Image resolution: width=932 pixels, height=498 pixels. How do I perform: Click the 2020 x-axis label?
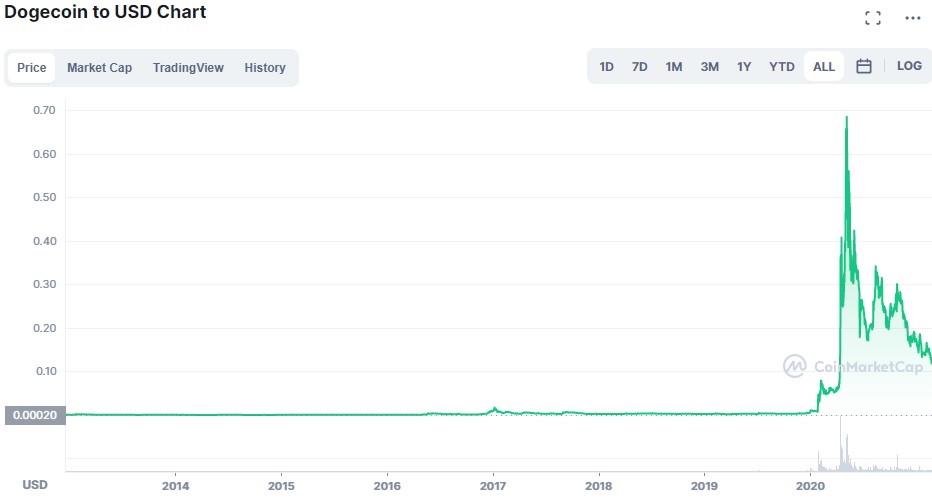(811, 486)
